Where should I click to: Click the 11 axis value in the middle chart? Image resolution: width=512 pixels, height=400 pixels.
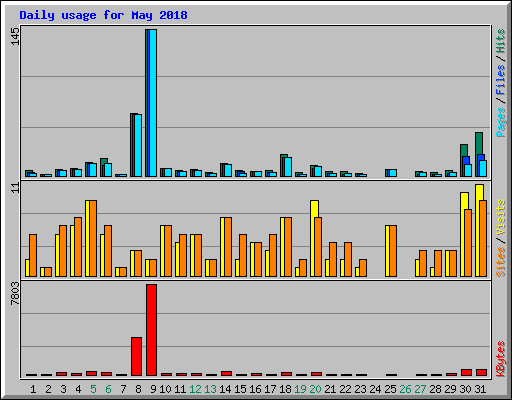15,188
